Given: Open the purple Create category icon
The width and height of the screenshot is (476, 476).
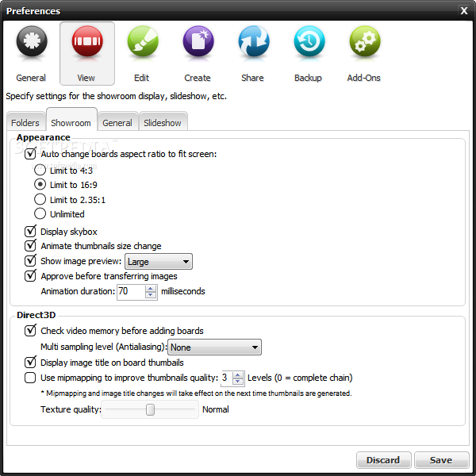Looking at the screenshot, I should [198, 41].
